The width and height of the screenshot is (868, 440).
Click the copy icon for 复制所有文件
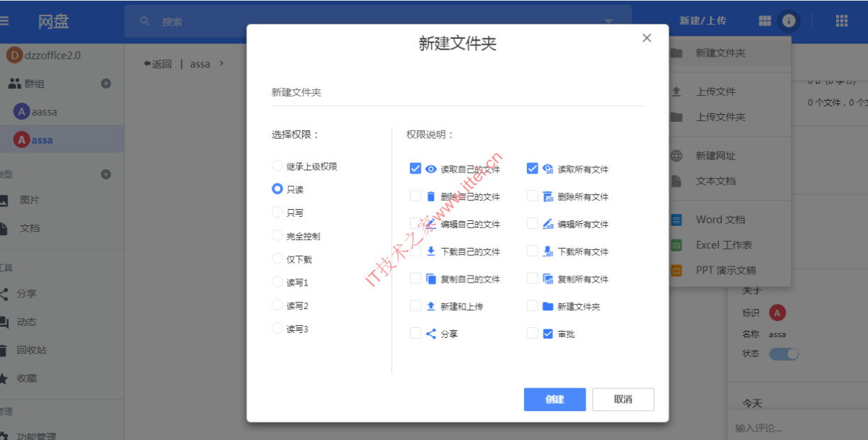(547, 279)
